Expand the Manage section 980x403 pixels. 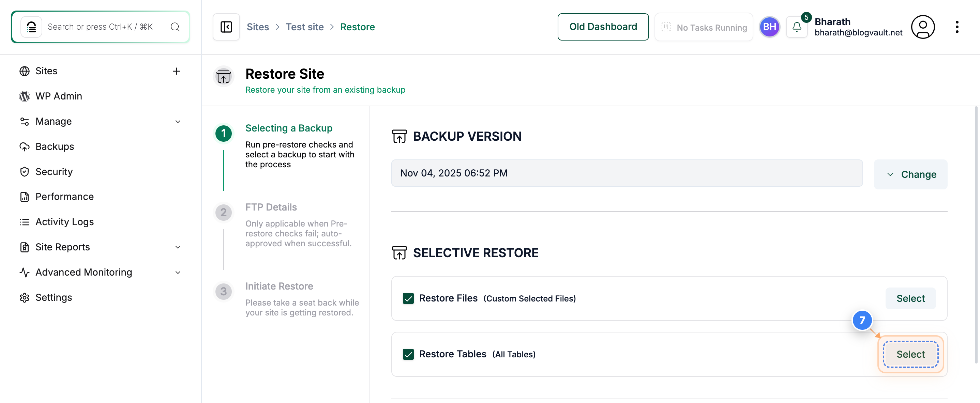point(178,121)
